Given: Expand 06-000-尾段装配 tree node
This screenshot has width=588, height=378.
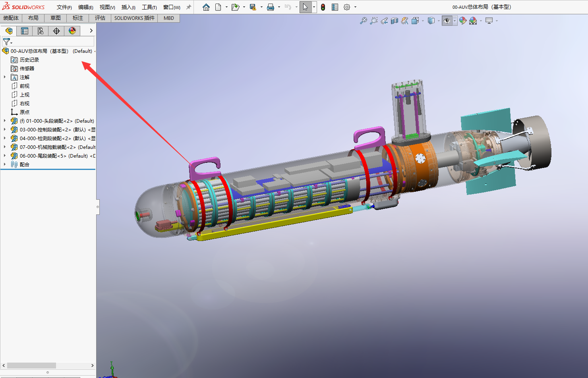Looking at the screenshot, I should pyautogui.click(x=5, y=156).
